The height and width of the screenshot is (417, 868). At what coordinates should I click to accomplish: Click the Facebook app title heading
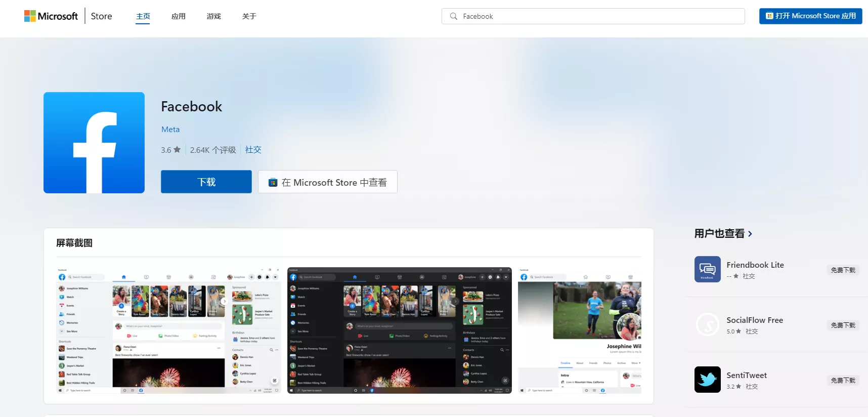191,106
